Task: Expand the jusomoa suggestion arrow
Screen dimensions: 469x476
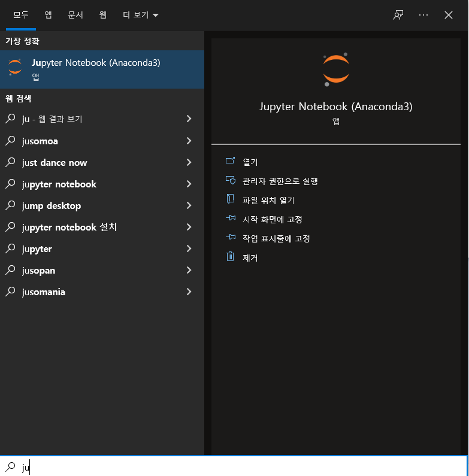Action: [189, 141]
